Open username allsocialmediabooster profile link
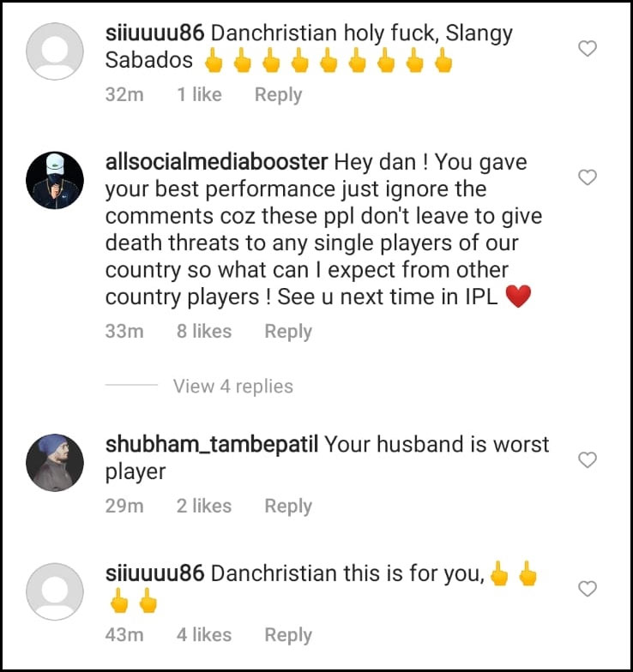 pos(216,162)
